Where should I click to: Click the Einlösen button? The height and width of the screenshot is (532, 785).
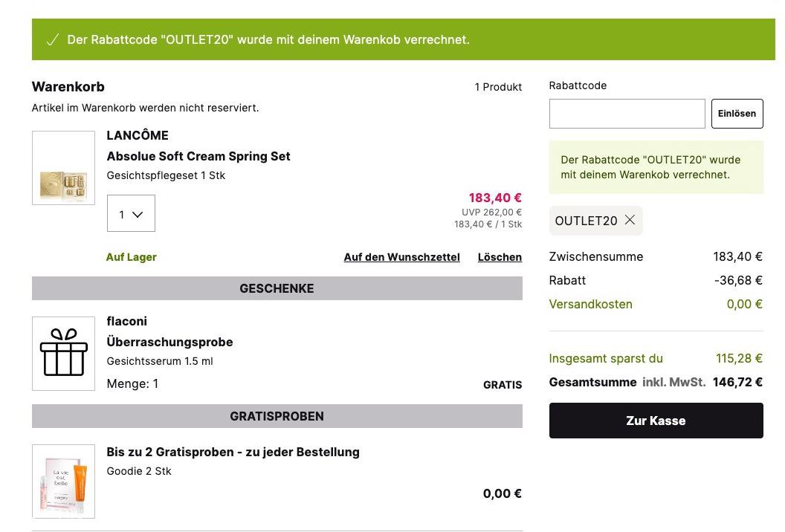tap(737, 114)
